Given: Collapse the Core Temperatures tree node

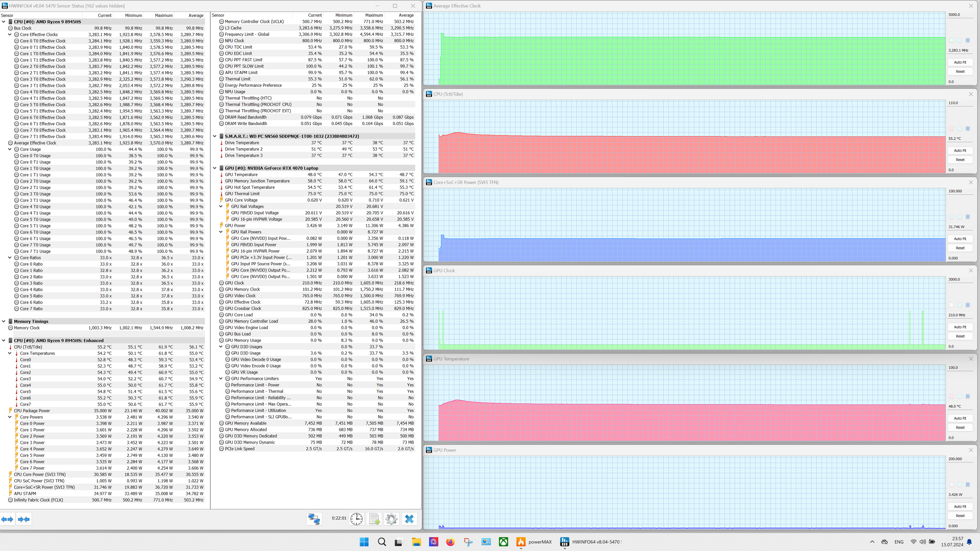Looking at the screenshot, I should point(10,353).
